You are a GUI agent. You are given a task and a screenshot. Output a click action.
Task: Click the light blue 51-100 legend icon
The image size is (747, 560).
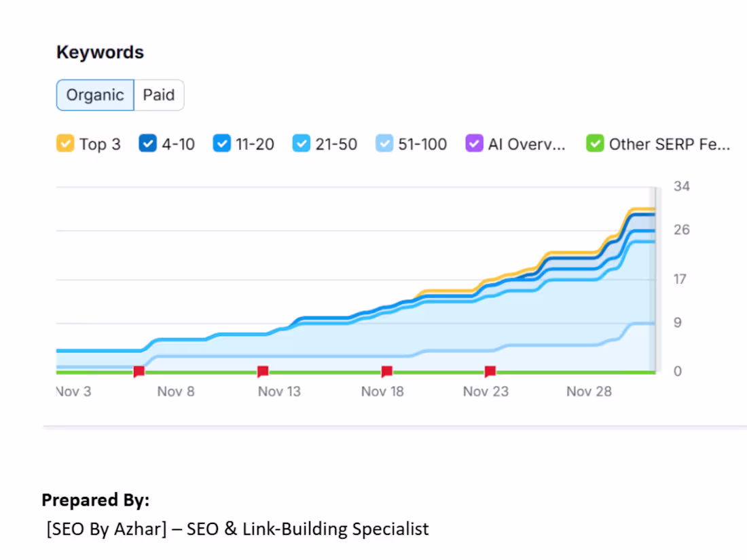[x=386, y=143]
